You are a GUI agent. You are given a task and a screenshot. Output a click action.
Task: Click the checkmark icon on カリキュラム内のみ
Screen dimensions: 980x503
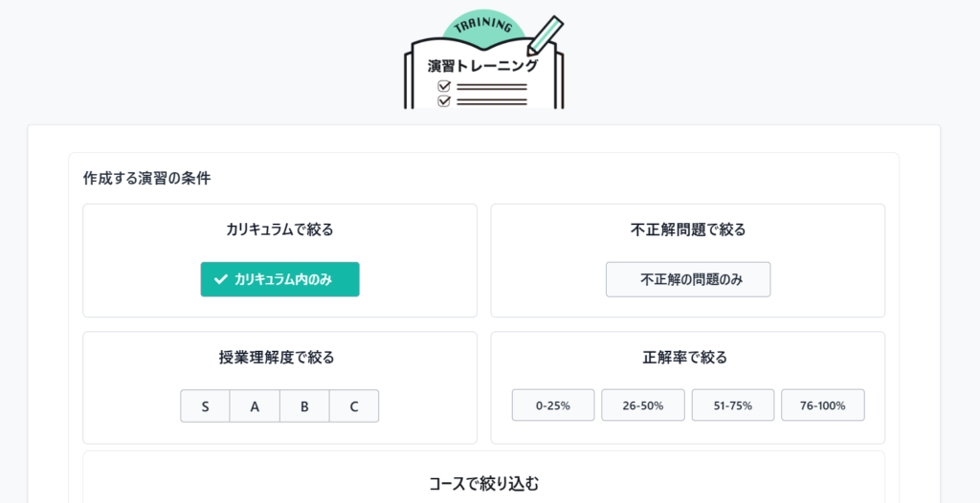[221, 279]
